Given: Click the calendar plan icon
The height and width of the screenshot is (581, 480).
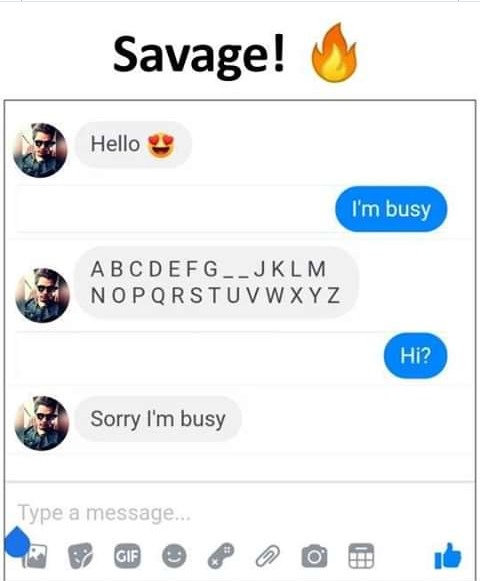Looking at the screenshot, I should click(361, 556).
